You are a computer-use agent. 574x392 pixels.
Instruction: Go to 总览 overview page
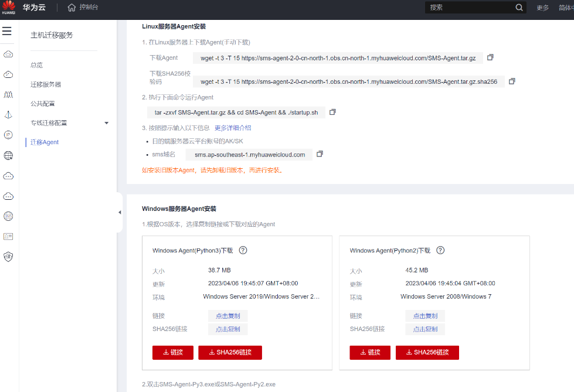coord(36,65)
